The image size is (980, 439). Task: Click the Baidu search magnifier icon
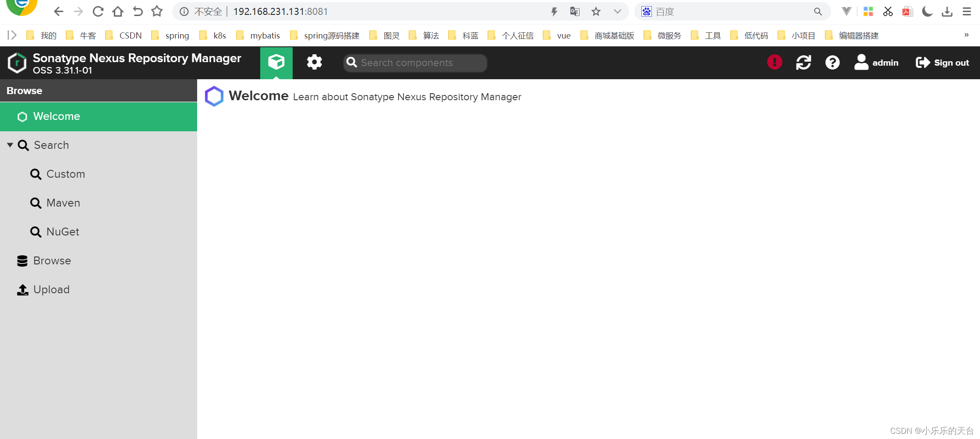click(x=818, y=12)
